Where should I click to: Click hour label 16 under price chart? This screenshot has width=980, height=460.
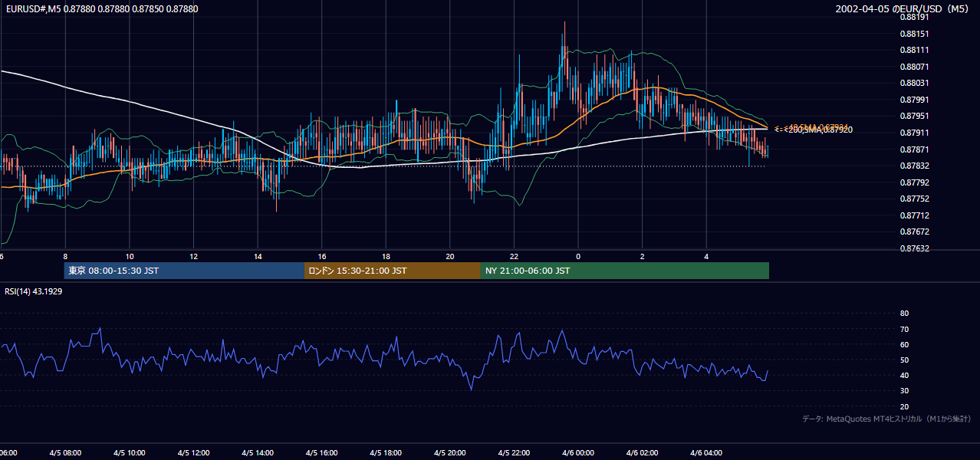tap(322, 256)
